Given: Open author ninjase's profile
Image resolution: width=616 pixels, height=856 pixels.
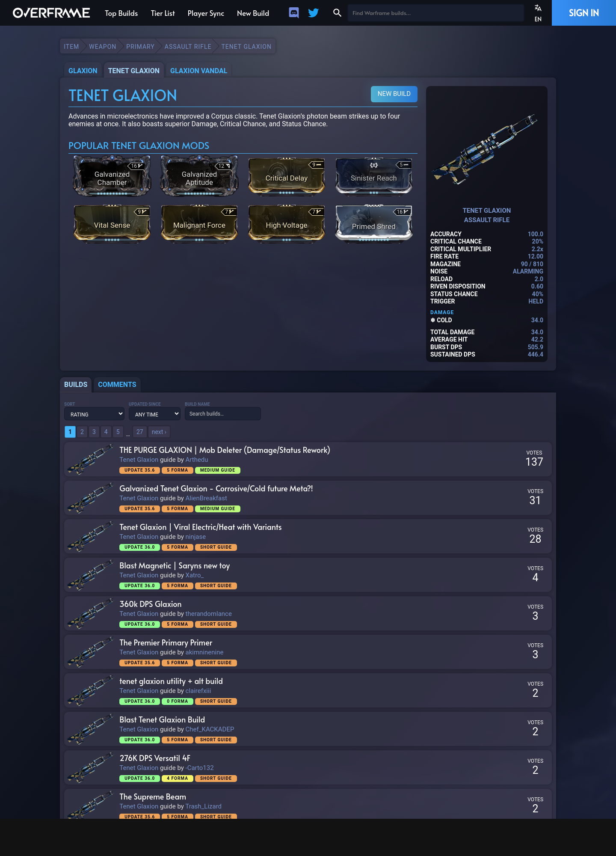Looking at the screenshot, I should coord(195,537).
